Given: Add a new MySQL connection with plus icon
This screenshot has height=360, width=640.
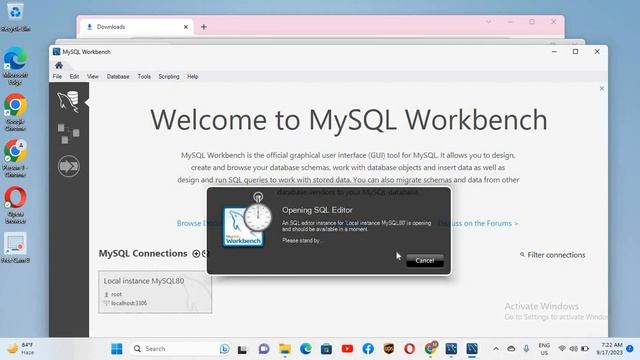Looking at the screenshot, I should point(196,254).
